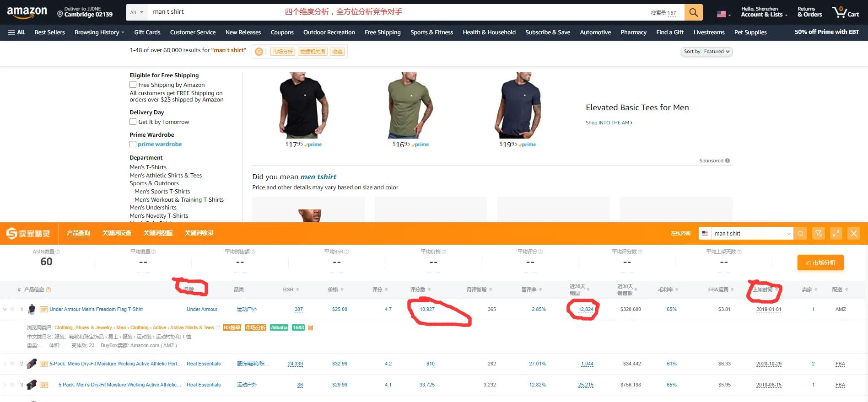Viewport: 868px width, 402px height.
Task: Select the 关键词反查 tab
Action: 117,233
